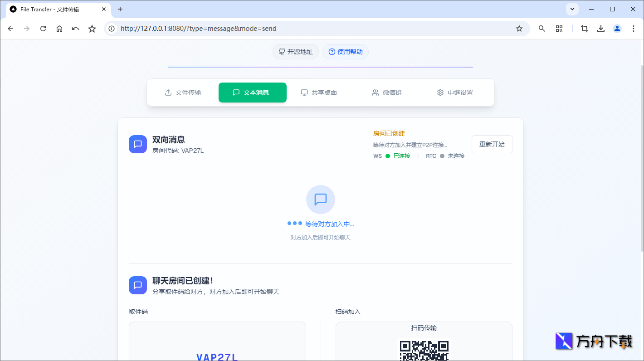Click the blue 双向消息 message icon
This screenshot has height=361, width=644.
[137, 144]
